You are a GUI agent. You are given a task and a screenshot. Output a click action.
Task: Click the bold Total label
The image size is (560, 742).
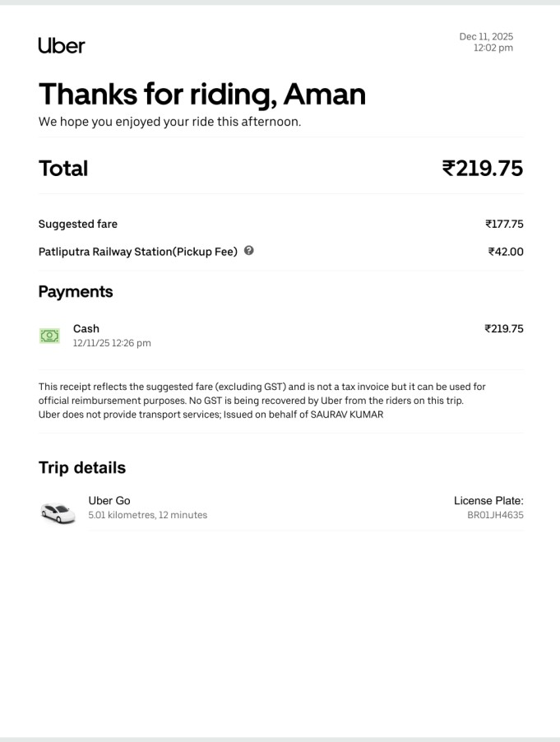pos(63,169)
